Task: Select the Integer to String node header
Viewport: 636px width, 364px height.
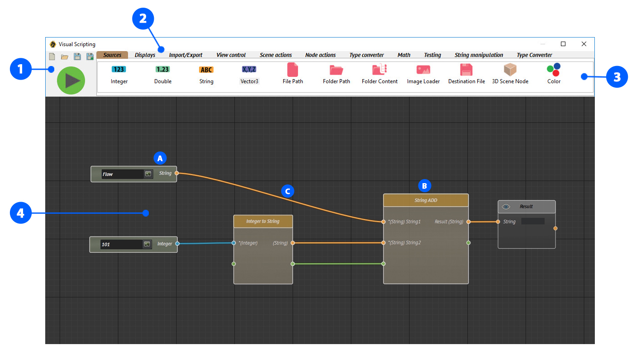Action: click(x=263, y=222)
